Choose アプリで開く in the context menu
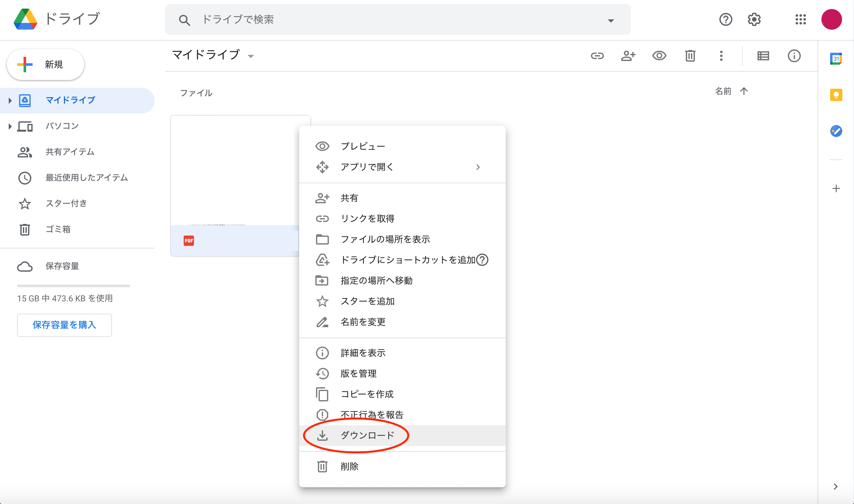 pyautogui.click(x=402, y=167)
